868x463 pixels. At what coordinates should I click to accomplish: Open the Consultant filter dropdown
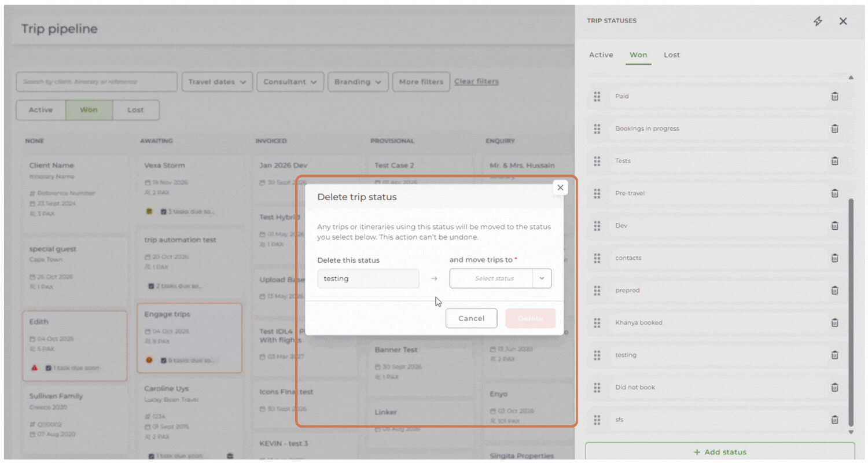[x=290, y=82]
